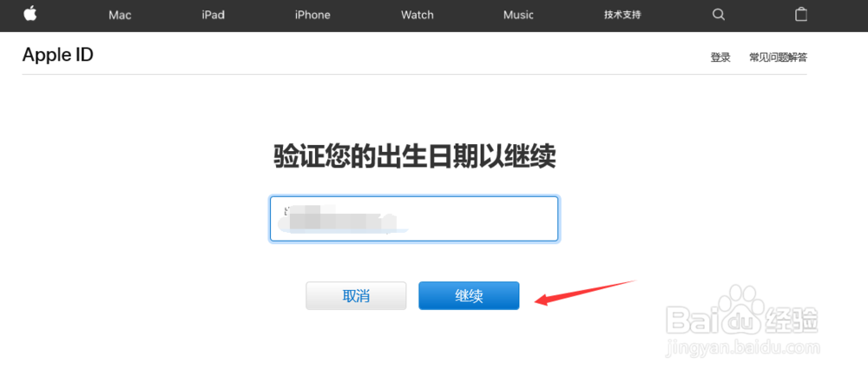Open the 常见问题解答 link
868x377 pixels.
pyautogui.click(x=779, y=57)
